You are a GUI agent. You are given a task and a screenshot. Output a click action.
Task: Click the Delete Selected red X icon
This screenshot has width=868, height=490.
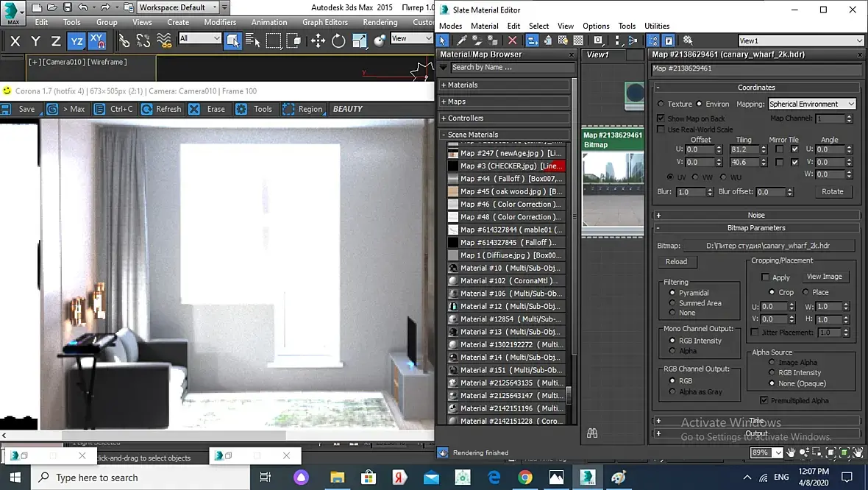point(513,40)
